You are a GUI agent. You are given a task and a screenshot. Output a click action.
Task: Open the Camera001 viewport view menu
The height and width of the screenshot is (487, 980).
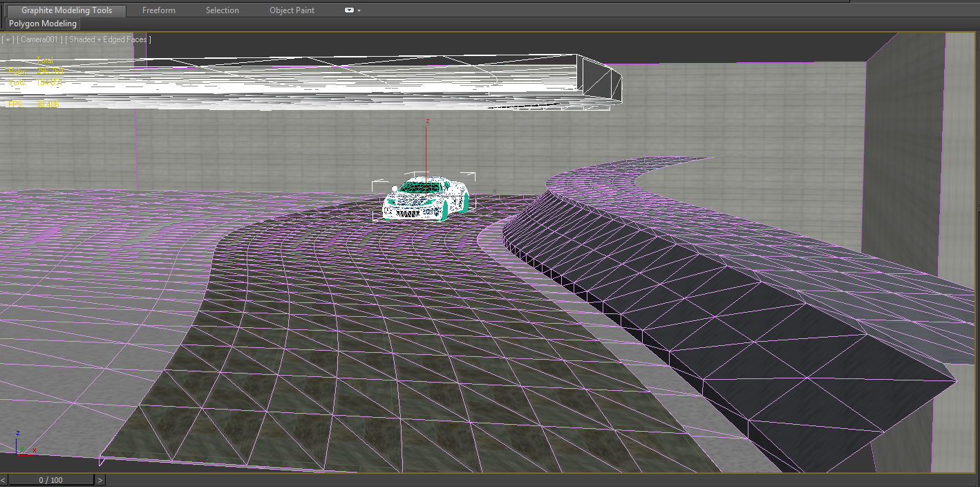(x=41, y=39)
